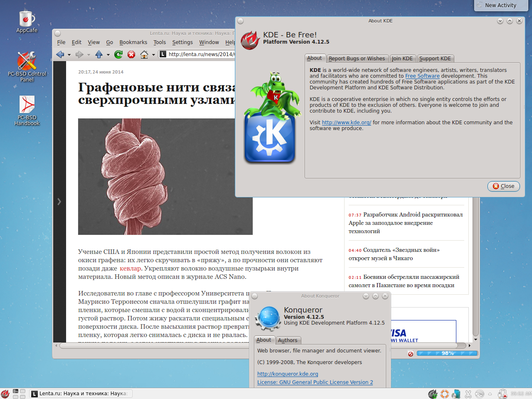
Task: Expand the collapsed page sidebar chevron
Action: tap(59, 202)
